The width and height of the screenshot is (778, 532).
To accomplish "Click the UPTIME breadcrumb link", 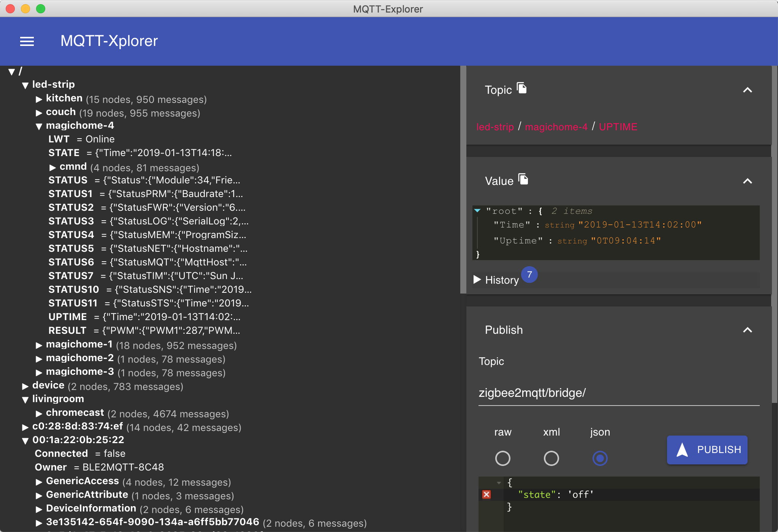I will 618,127.
